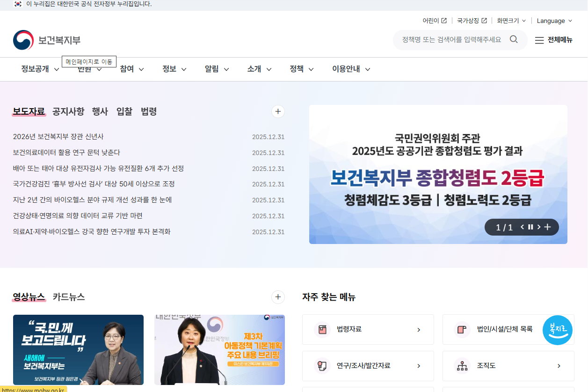This screenshot has height=392, width=588.
Task: Expand 영상뉴스 section via plus icon
Action: coord(277,297)
